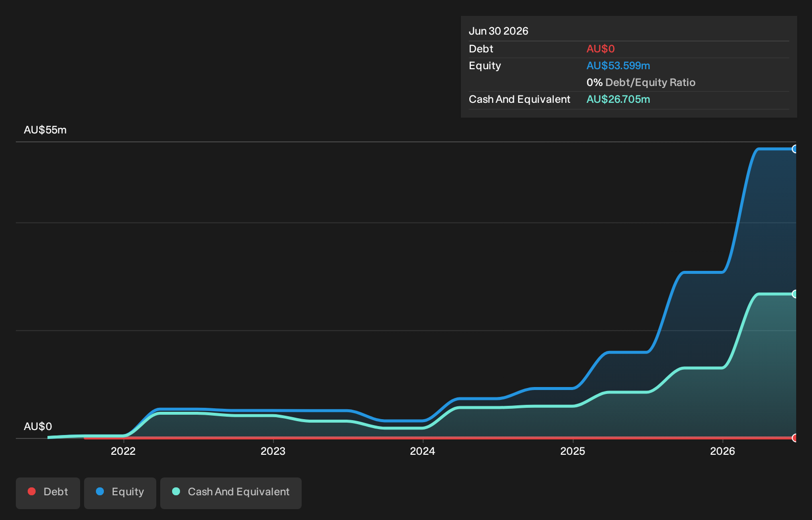Click the 2023 x-axis label

(x=273, y=451)
